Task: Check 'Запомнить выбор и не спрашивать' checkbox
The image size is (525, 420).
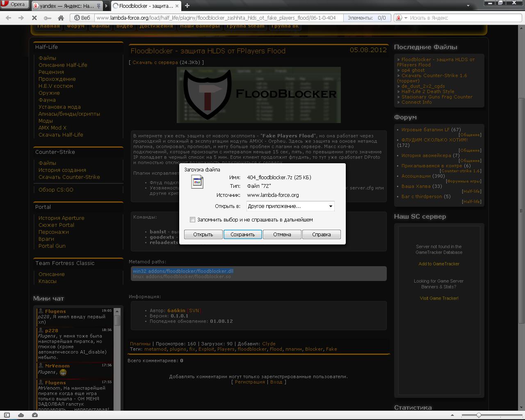Action: coord(192,220)
